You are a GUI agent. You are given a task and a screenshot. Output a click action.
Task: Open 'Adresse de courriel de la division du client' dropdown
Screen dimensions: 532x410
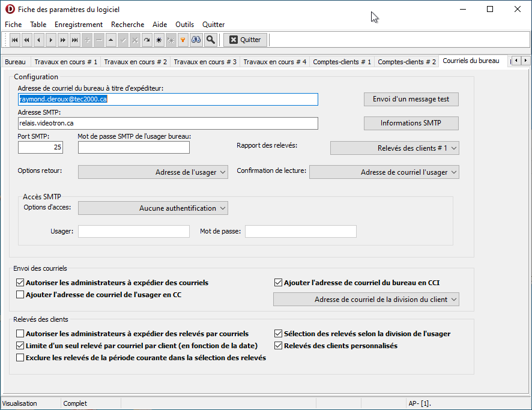[366, 300]
